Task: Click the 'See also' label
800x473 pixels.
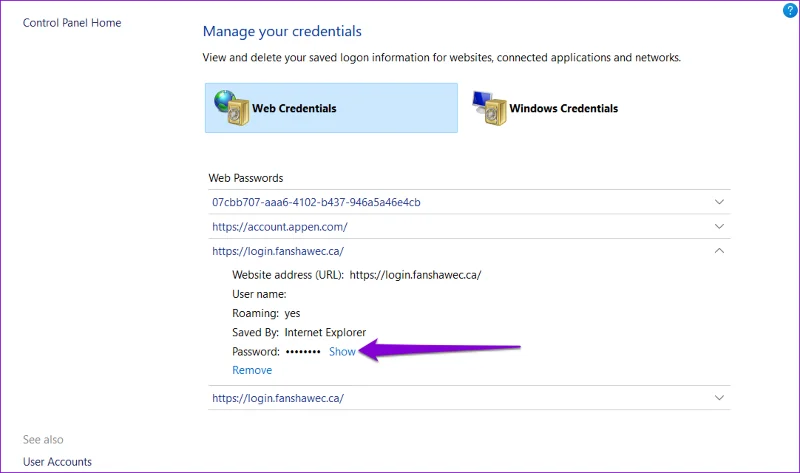Action: coord(43,440)
